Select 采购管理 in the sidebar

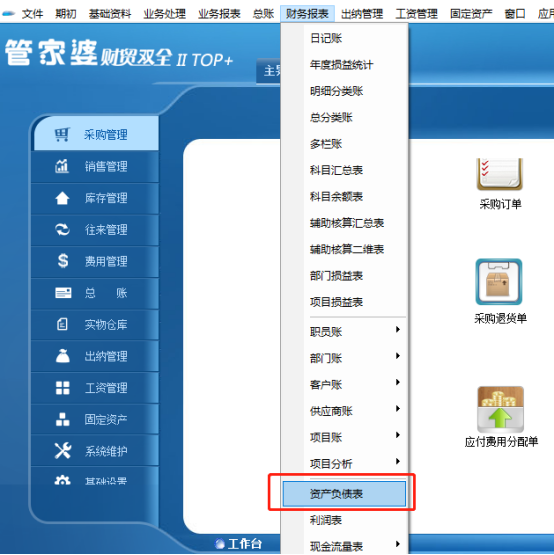tap(96, 134)
